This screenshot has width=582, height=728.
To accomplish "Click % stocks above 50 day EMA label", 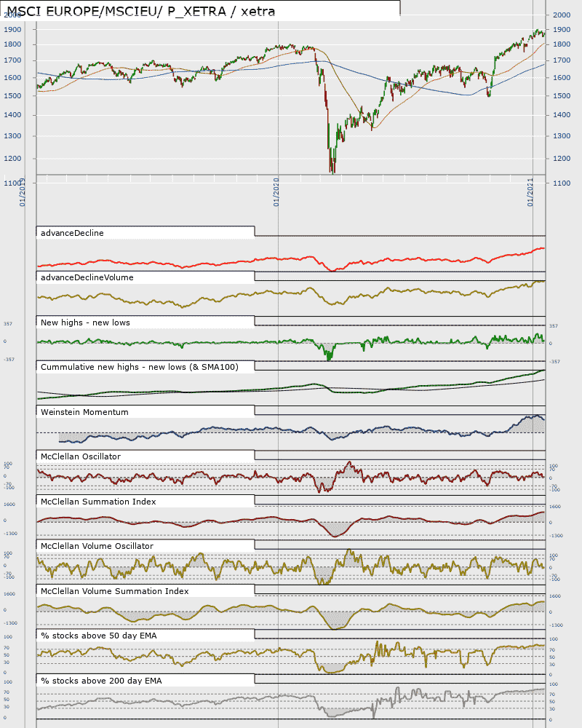I will (99, 636).
